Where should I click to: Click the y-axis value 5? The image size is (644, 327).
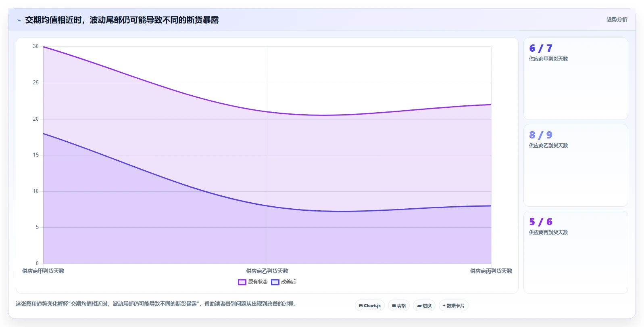pos(37,227)
